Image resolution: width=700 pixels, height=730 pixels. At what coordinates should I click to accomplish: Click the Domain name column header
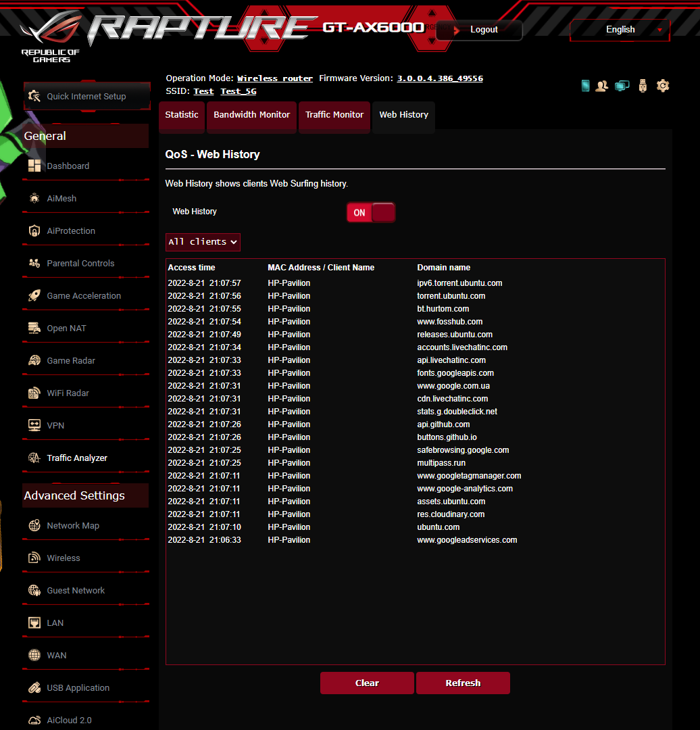pyautogui.click(x=443, y=268)
